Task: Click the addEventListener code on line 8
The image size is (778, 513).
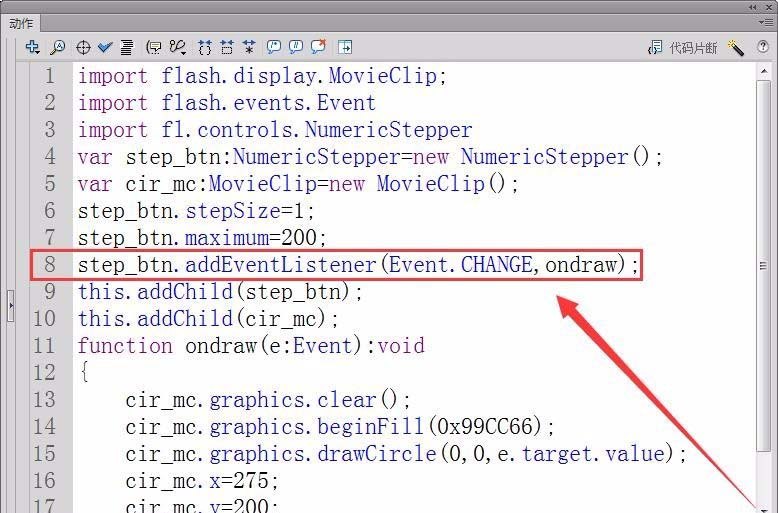Action: coord(358,264)
